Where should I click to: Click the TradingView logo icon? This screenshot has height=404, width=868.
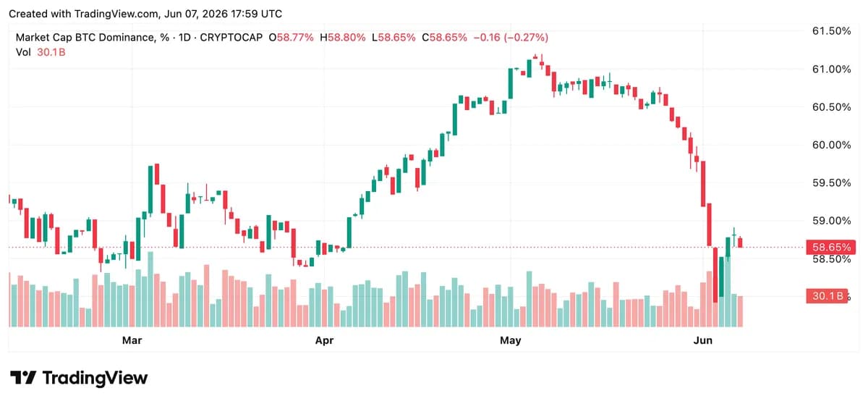click(22, 378)
